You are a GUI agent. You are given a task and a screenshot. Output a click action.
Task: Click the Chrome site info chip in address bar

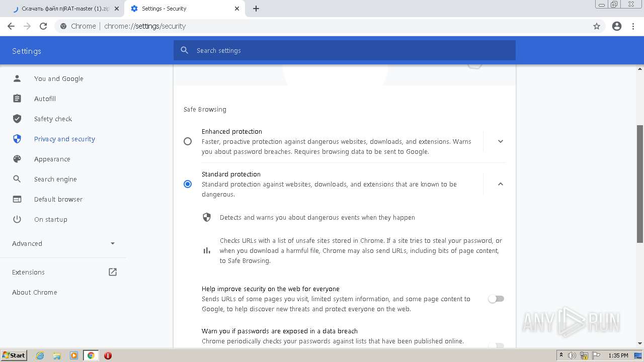77,26
